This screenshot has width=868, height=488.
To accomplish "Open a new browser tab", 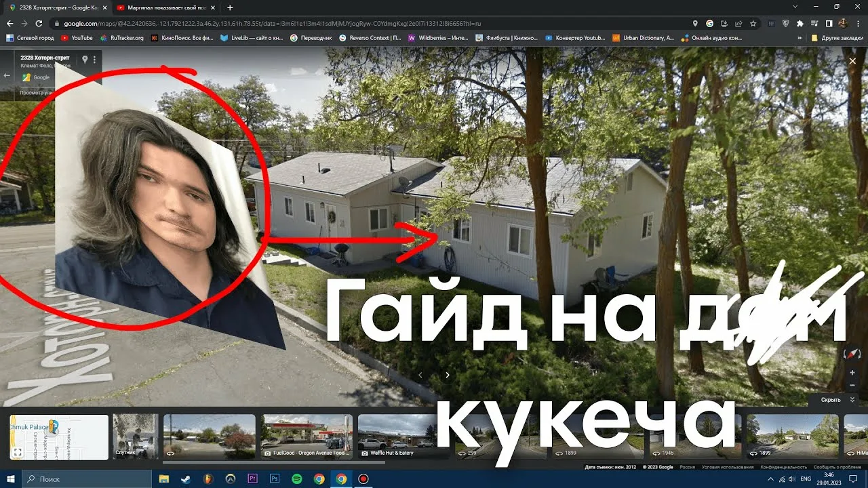I will pos(230,7).
